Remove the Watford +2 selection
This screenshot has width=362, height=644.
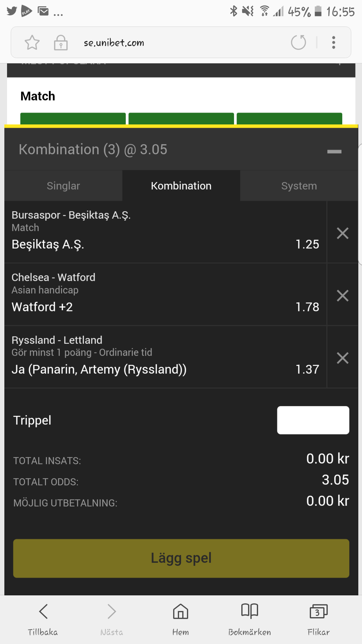click(343, 296)
